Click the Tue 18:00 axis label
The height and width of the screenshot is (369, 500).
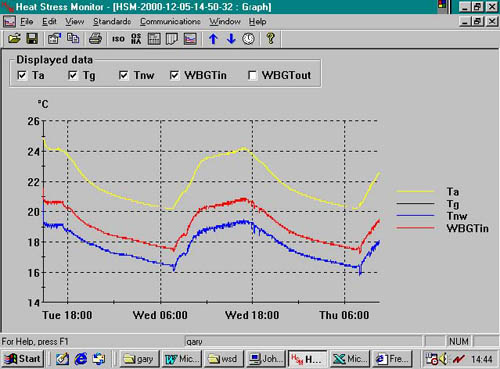(x=67, y=315)
